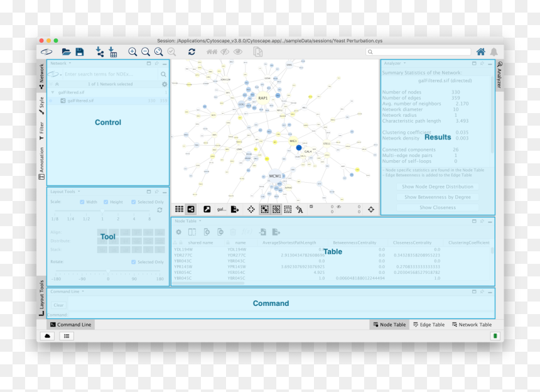Viewport: 540px width, 392px height.
Task: Click the NDEx search terms field
Action: (x=111, y=74)
